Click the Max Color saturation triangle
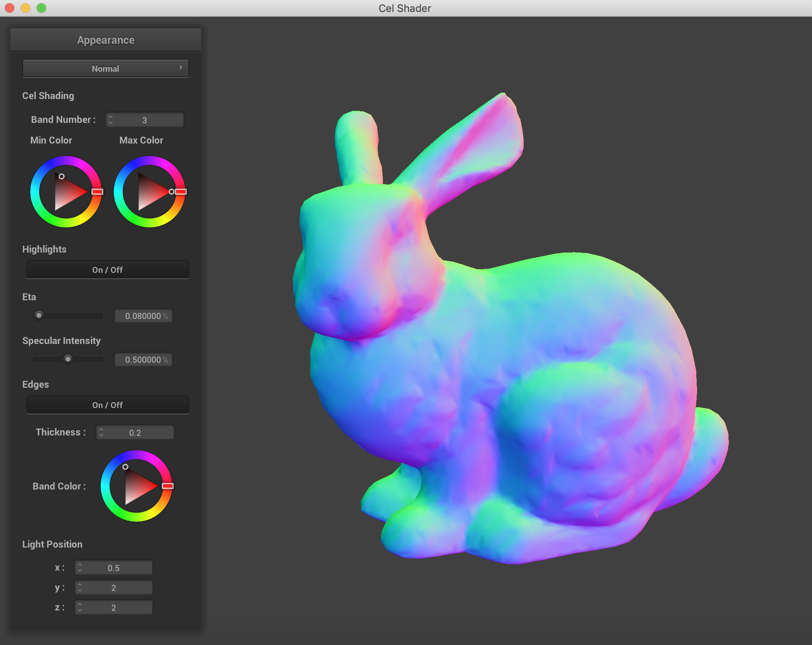 150,192
